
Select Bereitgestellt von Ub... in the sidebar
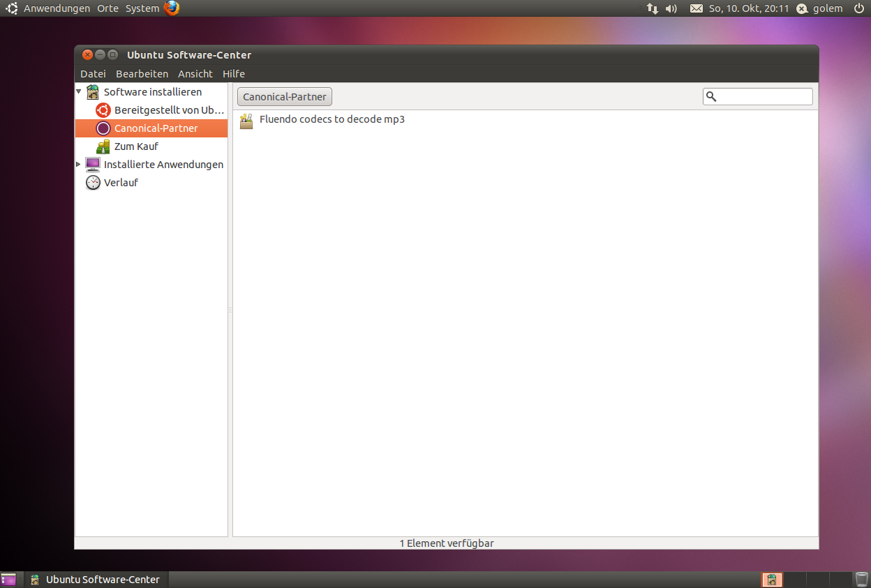coord(170,110)
